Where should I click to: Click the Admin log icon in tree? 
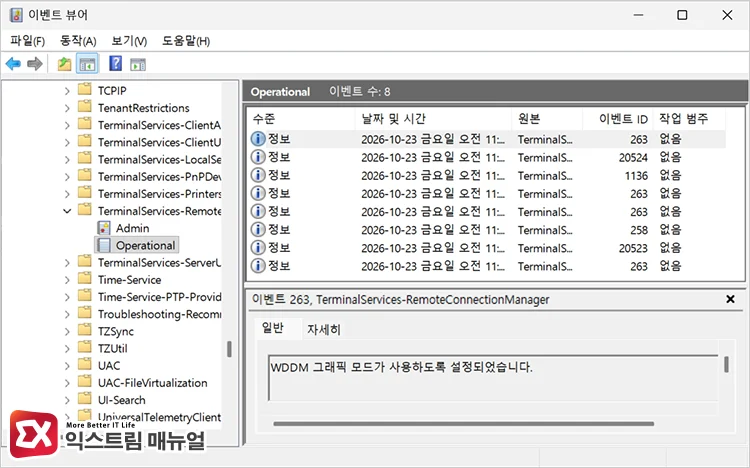[x=104, y=228]
